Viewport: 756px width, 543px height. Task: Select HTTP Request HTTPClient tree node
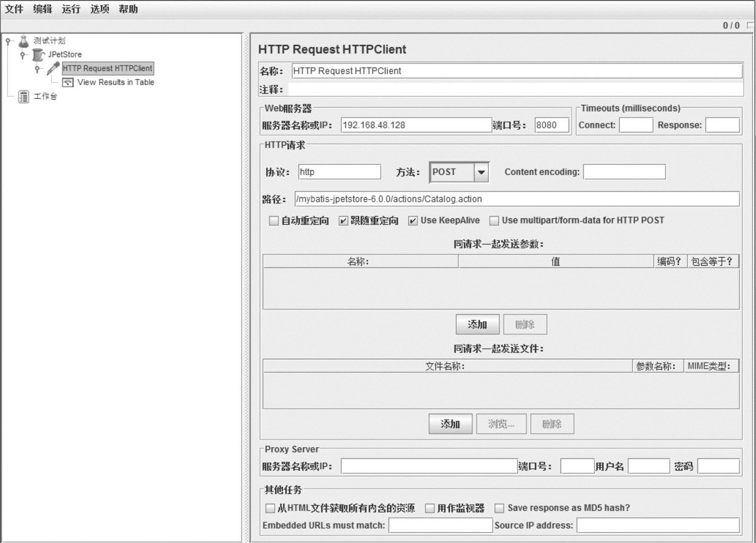tap(108, 68)
